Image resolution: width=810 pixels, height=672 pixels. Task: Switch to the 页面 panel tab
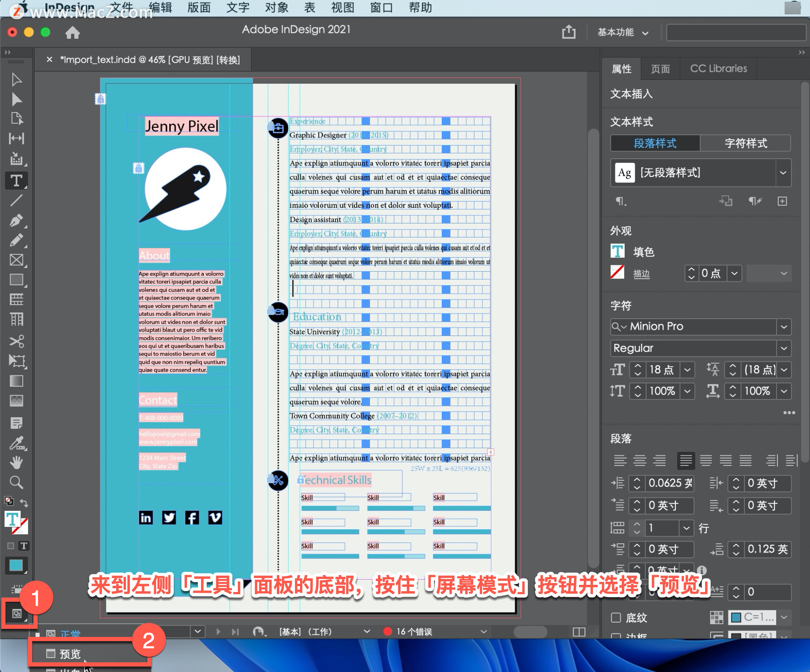tap(660, 69)
